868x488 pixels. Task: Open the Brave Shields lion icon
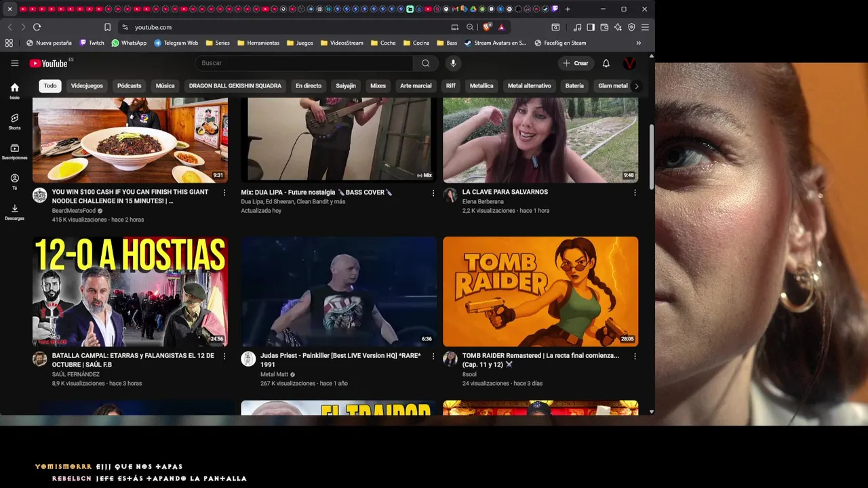(x=487, y=27)
